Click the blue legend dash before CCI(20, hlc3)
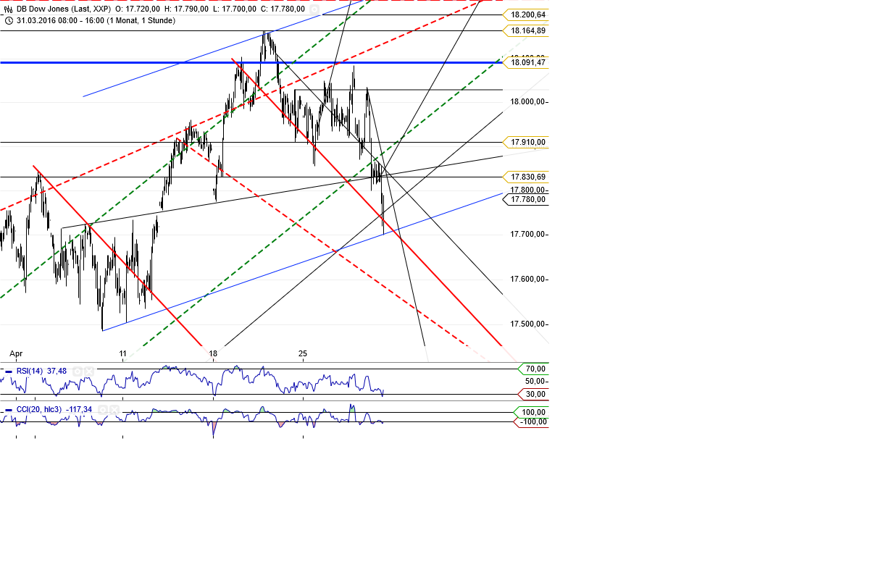Viewport: 894px width, 588px height. 9,409
